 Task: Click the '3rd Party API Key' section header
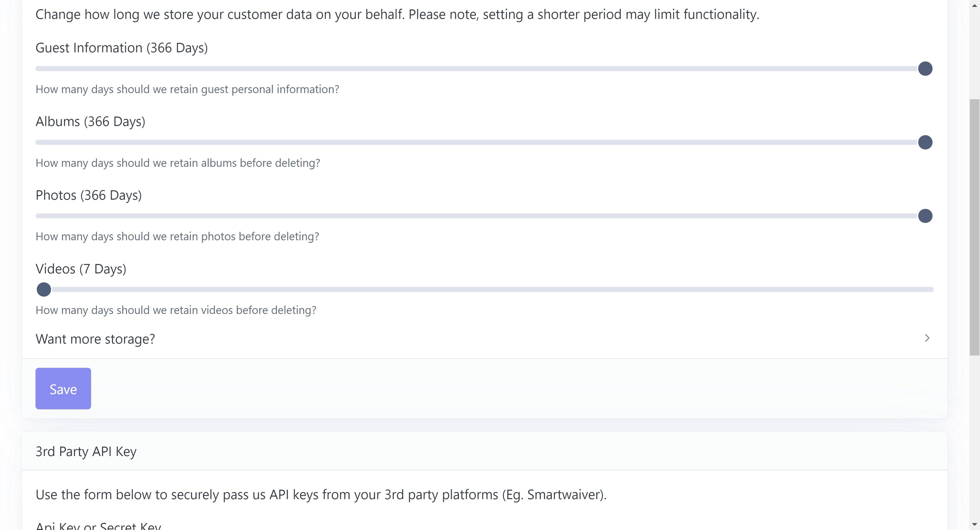tap(86, 451)
